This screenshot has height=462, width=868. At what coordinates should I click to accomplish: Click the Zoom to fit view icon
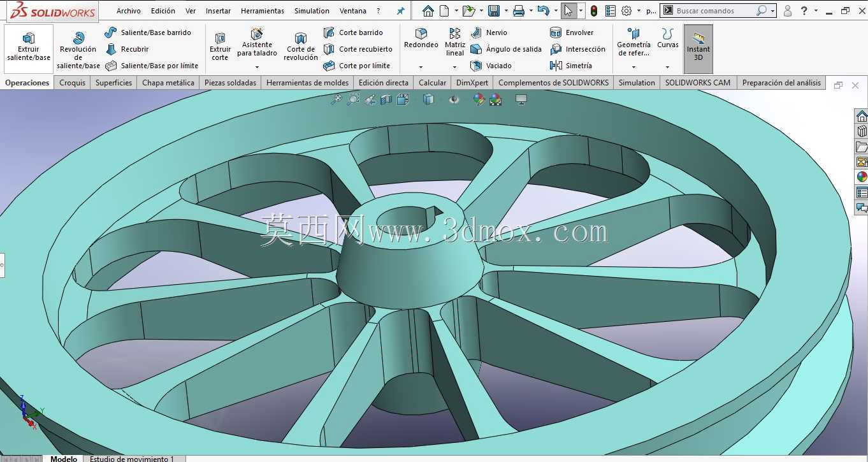[336, 99]
